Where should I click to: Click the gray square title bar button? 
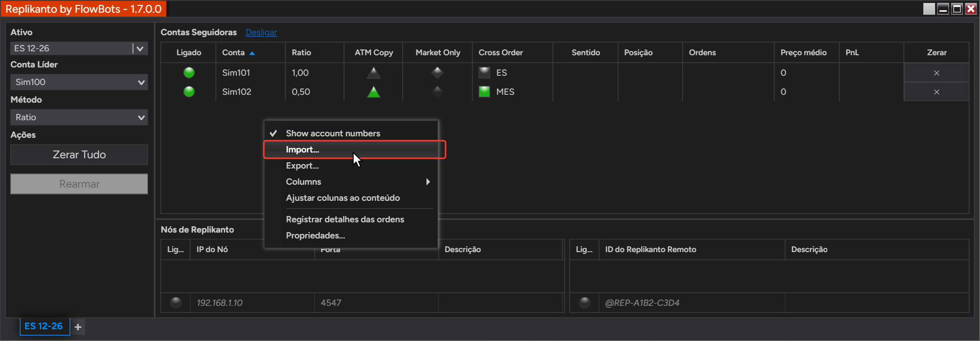(x=929, y=9)
